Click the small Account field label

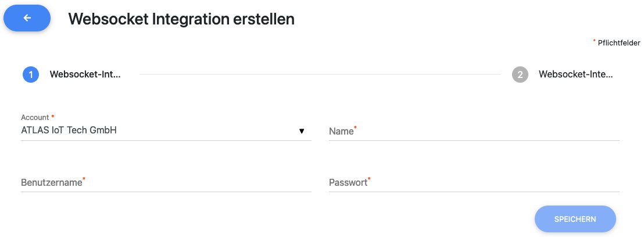tap(35, 118)
